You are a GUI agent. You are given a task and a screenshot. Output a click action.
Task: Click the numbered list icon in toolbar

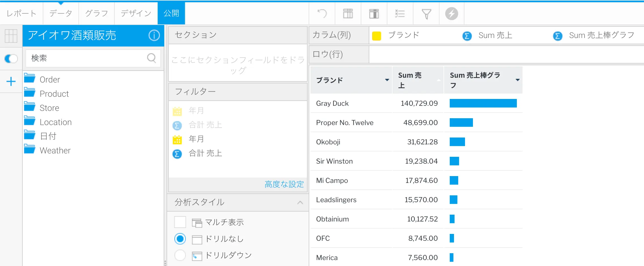coord(400,14)
